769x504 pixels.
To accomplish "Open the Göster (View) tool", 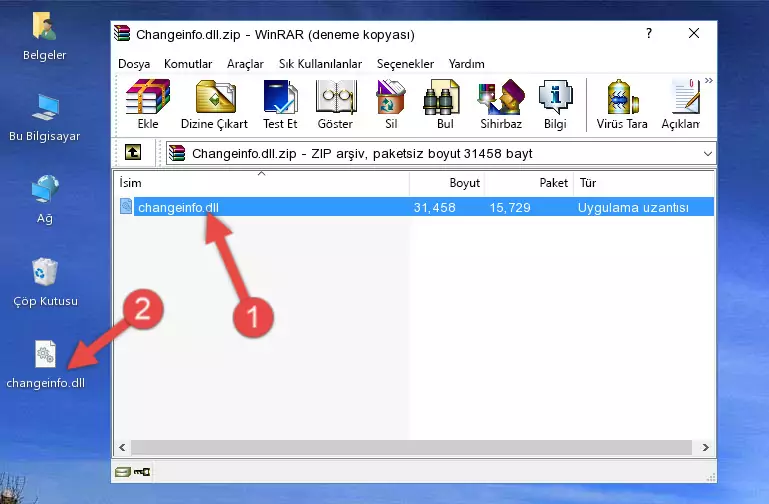I will click(335, 104).
